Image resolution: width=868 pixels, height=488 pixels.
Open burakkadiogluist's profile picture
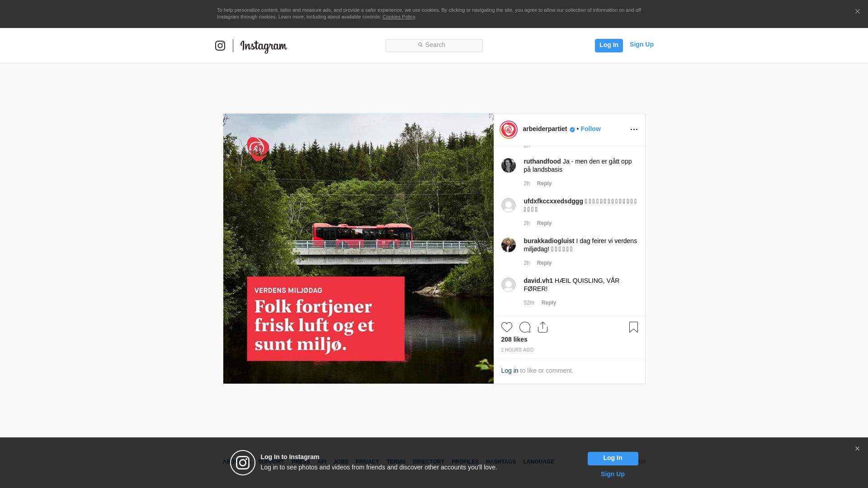[509, 245]
